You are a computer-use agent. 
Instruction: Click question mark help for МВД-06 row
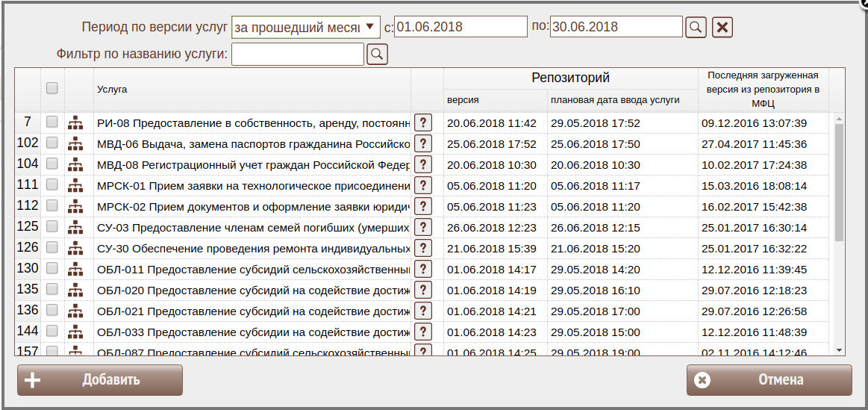423,143
